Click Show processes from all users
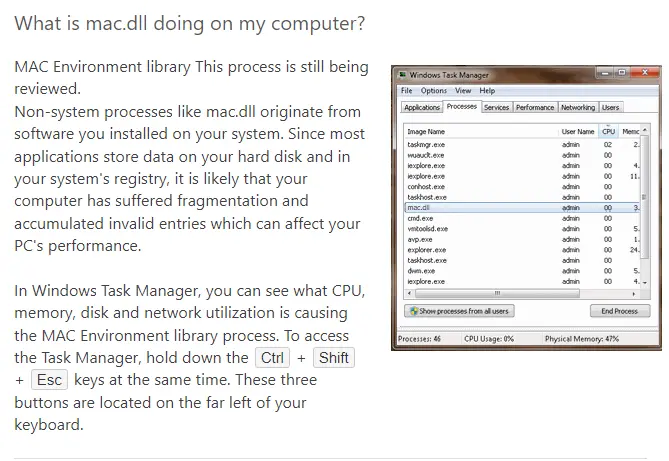This screenshot has height=461, width=669. coord(459,311)
